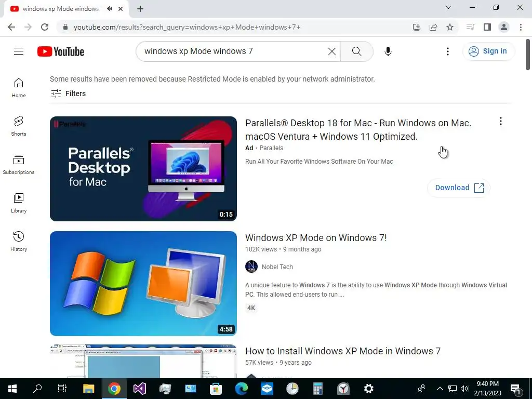Show hidden system tray icons
Viewport: 532px width, 399px height.
[440, 389]
